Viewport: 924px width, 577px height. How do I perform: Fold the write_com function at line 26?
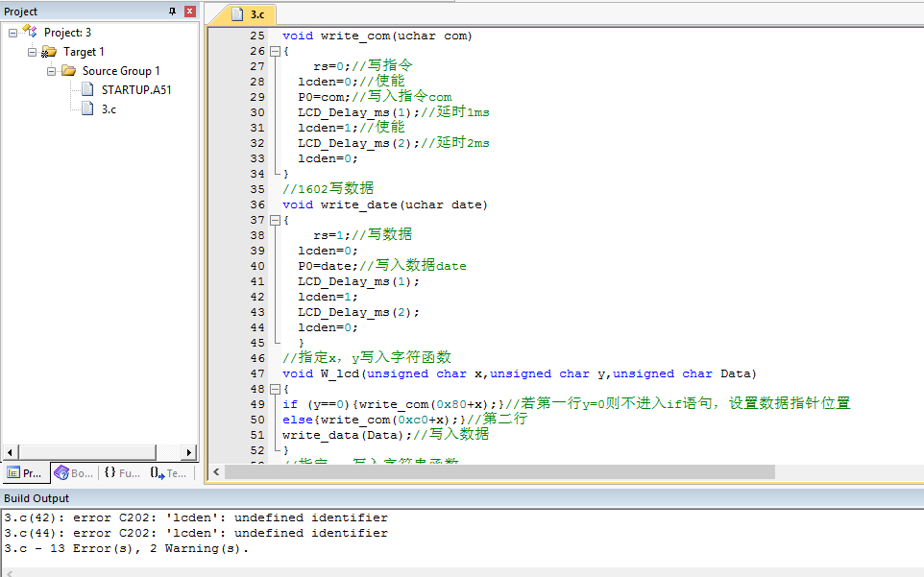(276, 51)
